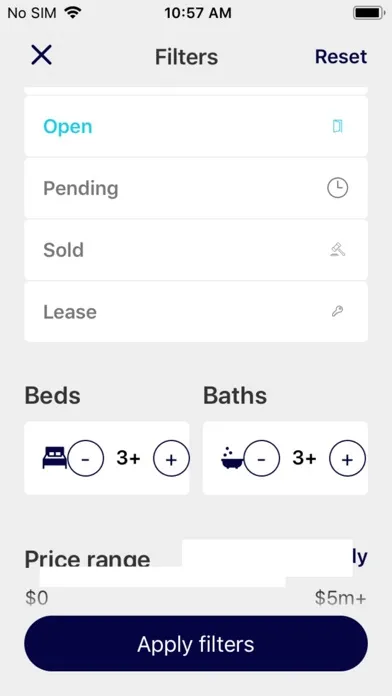Tap the open door icon
Viewport: 392px width, 696px height.
pyautogui.click(x=338, y=127)
